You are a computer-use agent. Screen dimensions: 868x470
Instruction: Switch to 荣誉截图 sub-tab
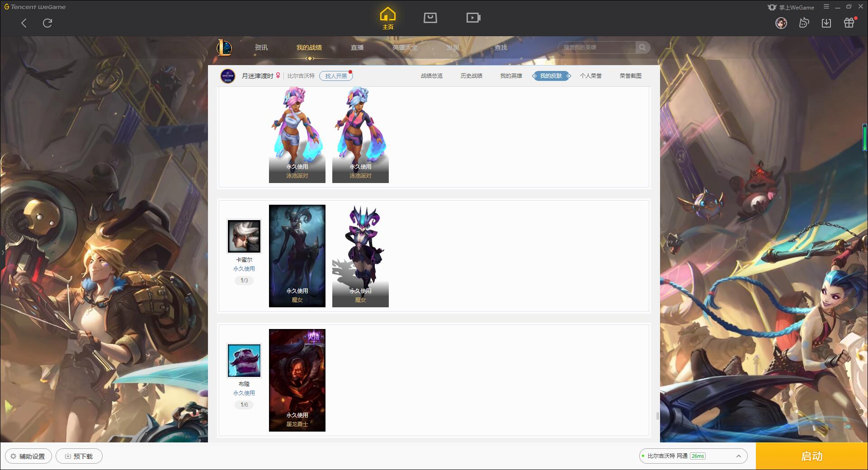click(x=631, y=76)
